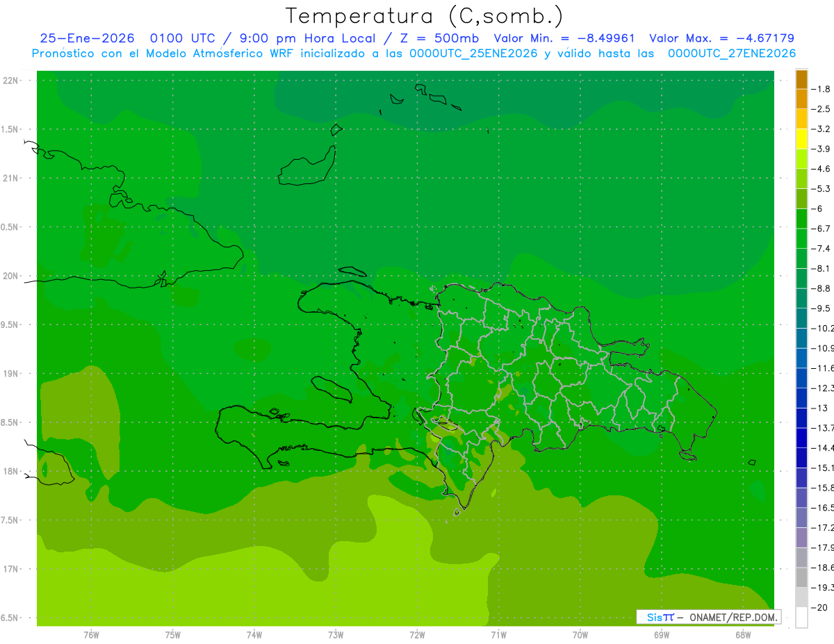Click the -1.8 label on the color scale

[x=821, y=89]
